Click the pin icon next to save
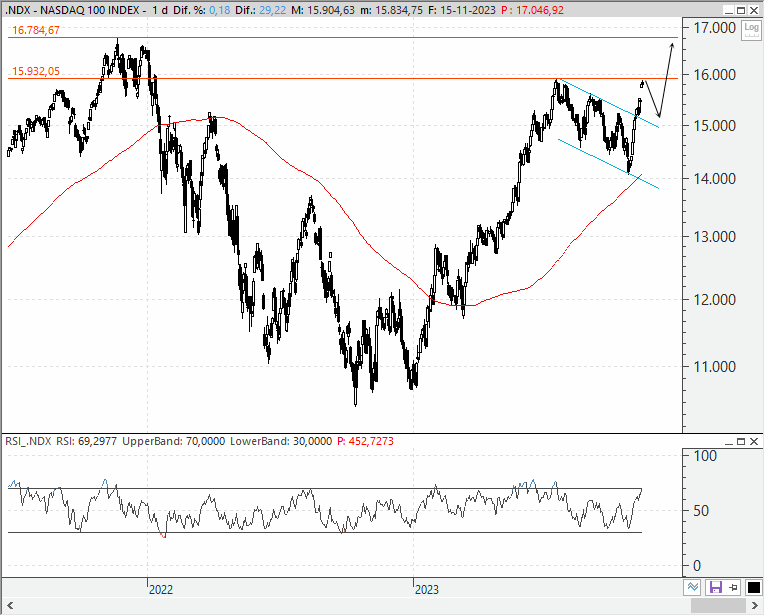 [x=733, y=587]
